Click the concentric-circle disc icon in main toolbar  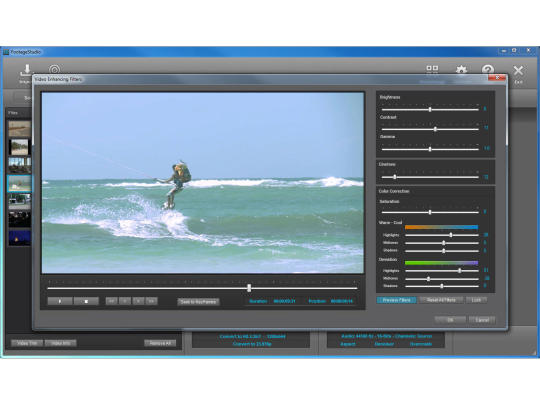[54, 70]
